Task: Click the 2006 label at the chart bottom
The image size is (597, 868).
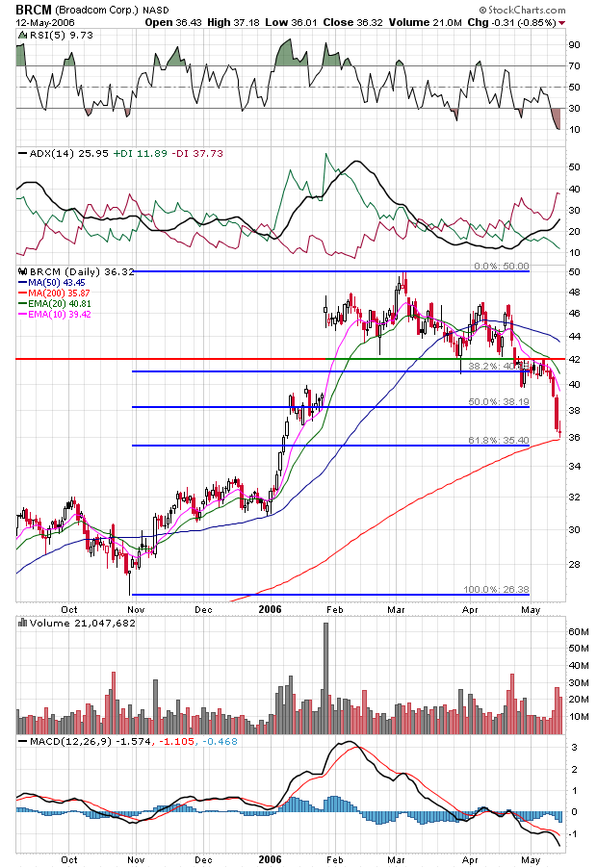Action: point(271,859)
